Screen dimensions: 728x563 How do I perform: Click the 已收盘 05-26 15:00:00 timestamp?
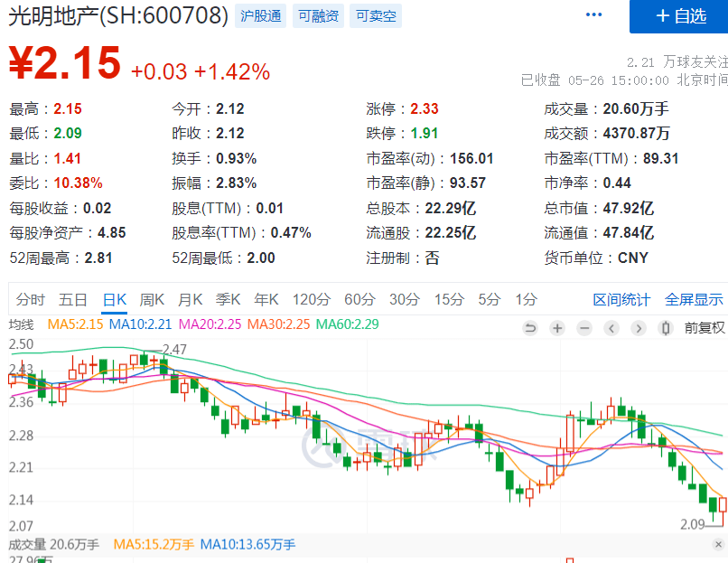[624, 80]
